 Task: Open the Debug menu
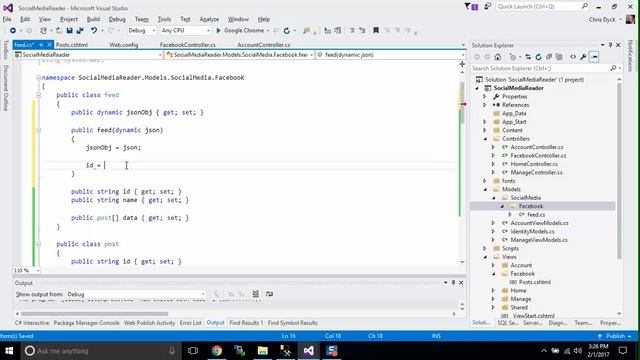117,19
